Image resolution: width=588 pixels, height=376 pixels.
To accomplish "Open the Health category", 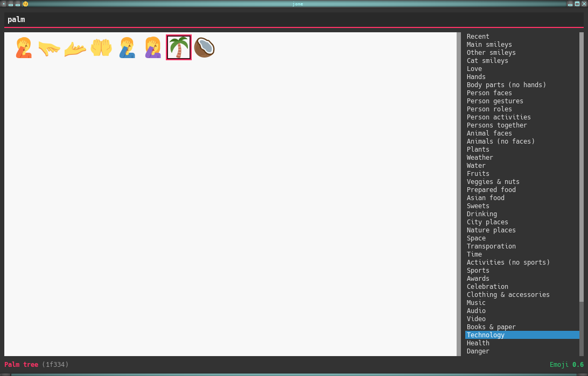I will (522, 343).
